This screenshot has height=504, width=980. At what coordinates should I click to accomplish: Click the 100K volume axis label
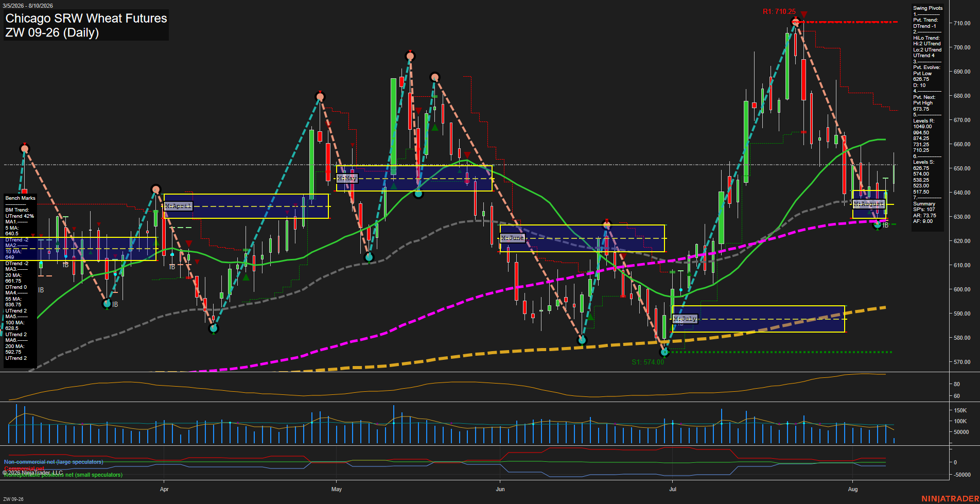[960, 421]
